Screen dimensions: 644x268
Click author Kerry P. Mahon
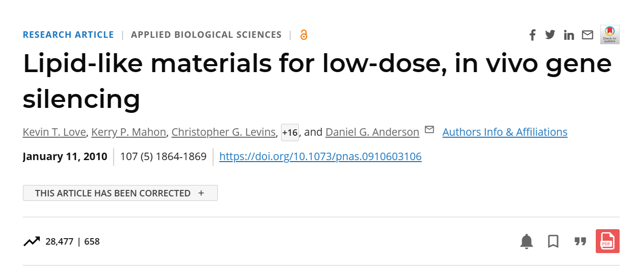(x=129, y=132)
